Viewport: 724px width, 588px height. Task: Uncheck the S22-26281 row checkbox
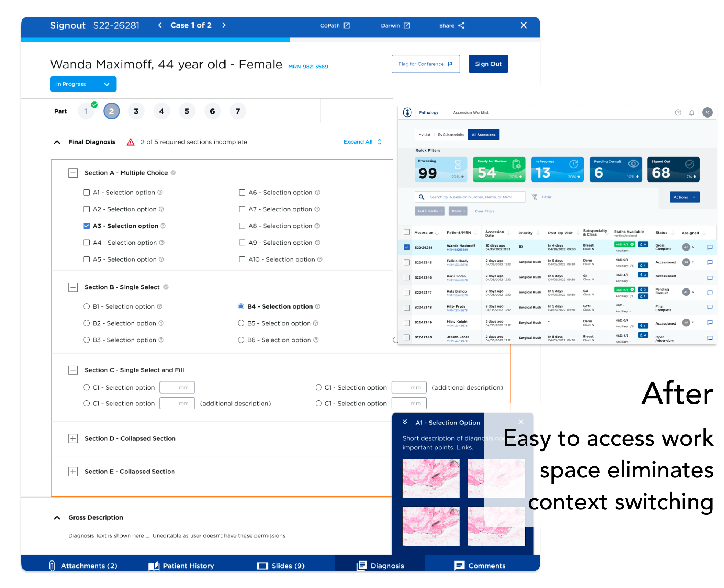click(x=406, y=247)
